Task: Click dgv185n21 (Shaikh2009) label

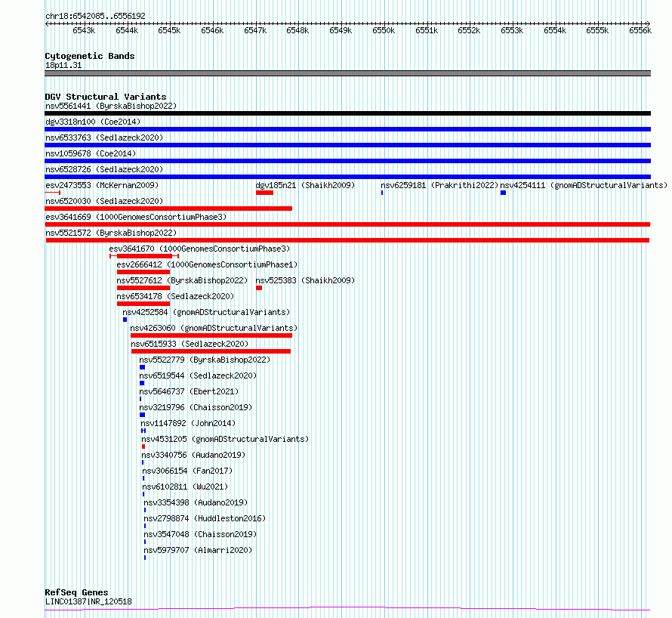Action: coord(305,185)
